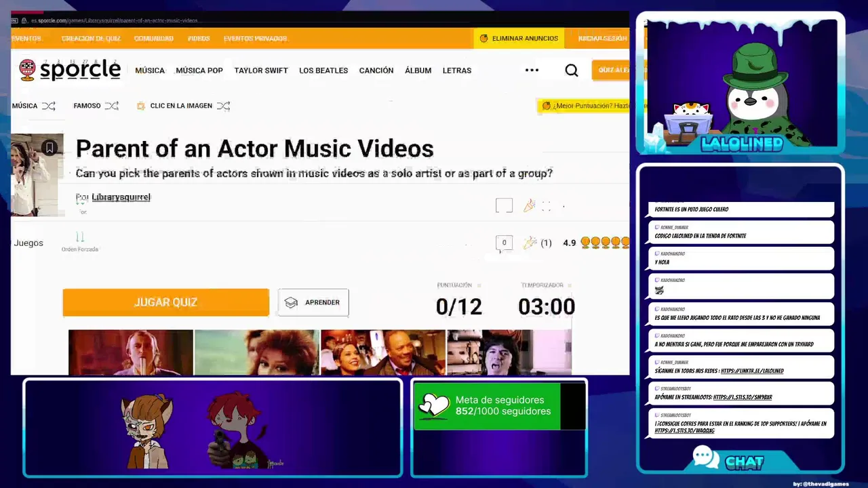Click the clic en la imagen category icon
This screenshot has height=488, width=868.
coord(141,106)
